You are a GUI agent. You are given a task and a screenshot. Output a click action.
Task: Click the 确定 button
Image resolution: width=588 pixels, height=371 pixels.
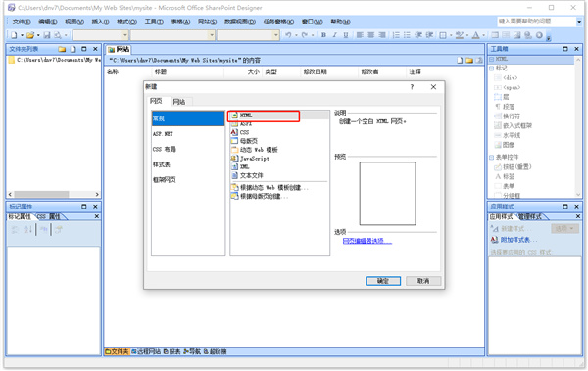click(383, 281)
